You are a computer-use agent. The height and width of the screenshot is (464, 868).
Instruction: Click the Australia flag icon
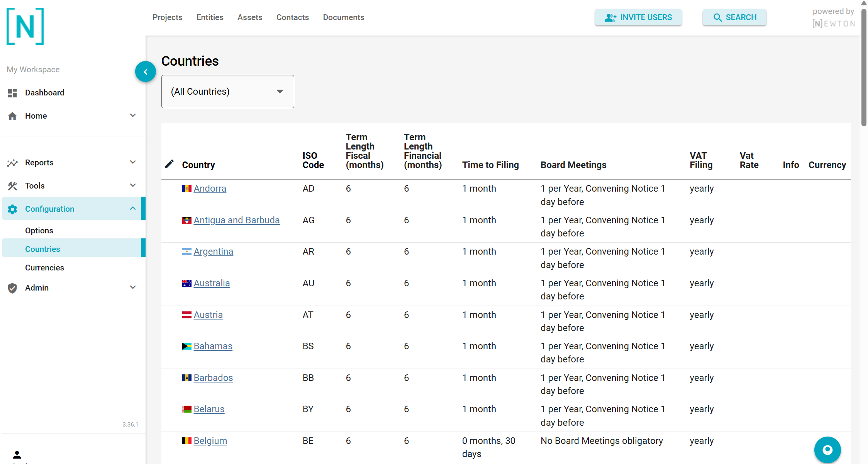click(x=187, y=283)
